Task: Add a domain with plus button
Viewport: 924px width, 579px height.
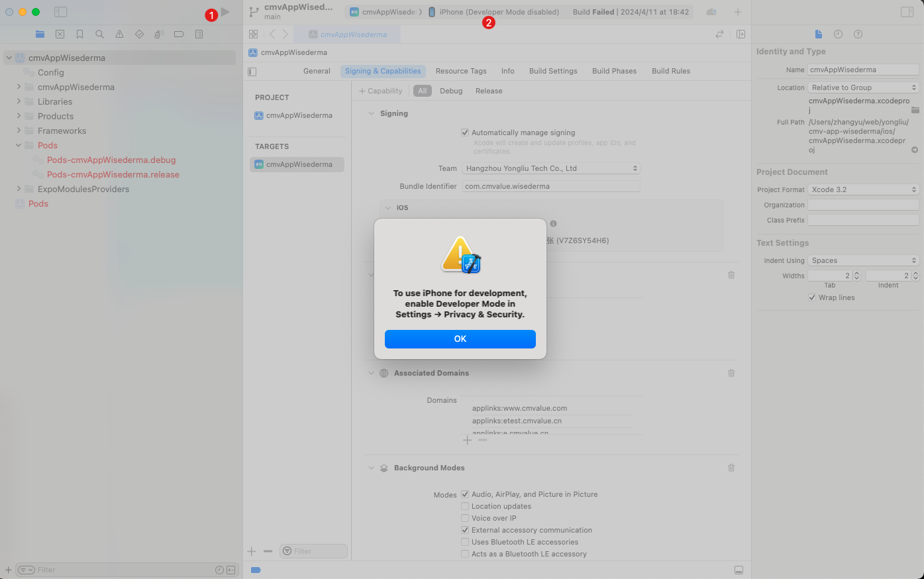Action: [x=468, y=440]
